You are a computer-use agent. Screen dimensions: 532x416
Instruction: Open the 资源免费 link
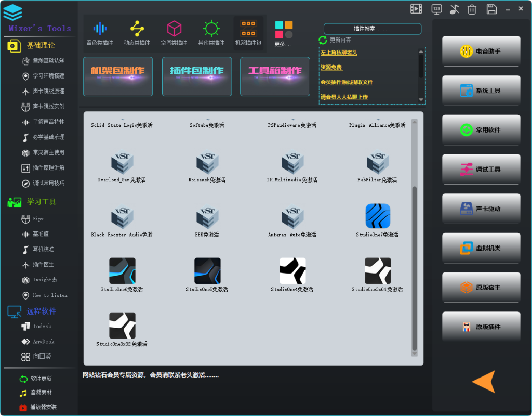point(331,67)
